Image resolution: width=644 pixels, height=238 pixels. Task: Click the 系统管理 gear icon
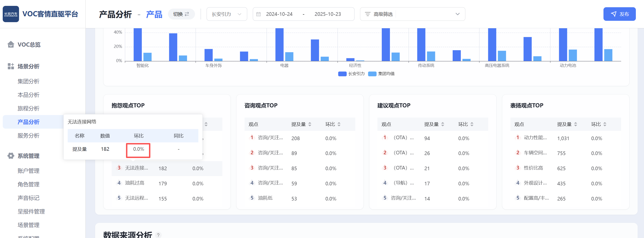pyautogui.click(x=11, y=156)
